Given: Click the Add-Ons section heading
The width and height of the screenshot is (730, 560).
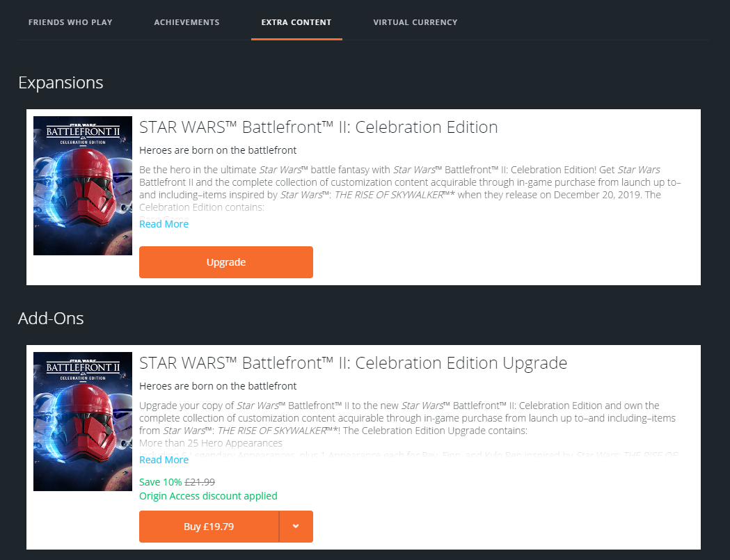Looking at the screenshot, I should click(x=51, y=319).
